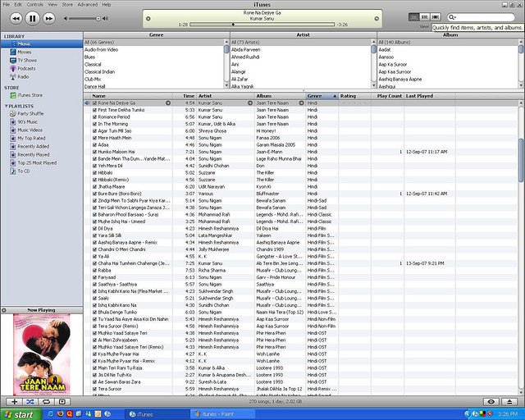This screenshot has height=420, width=525.
Task: Select list view mode icon
Action: coord(413,16)
